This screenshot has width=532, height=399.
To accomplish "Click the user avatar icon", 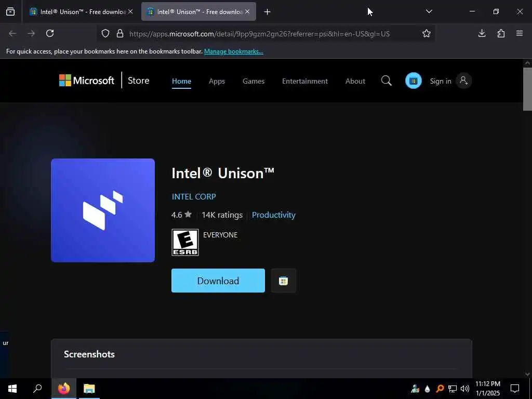I will [463, 81].
